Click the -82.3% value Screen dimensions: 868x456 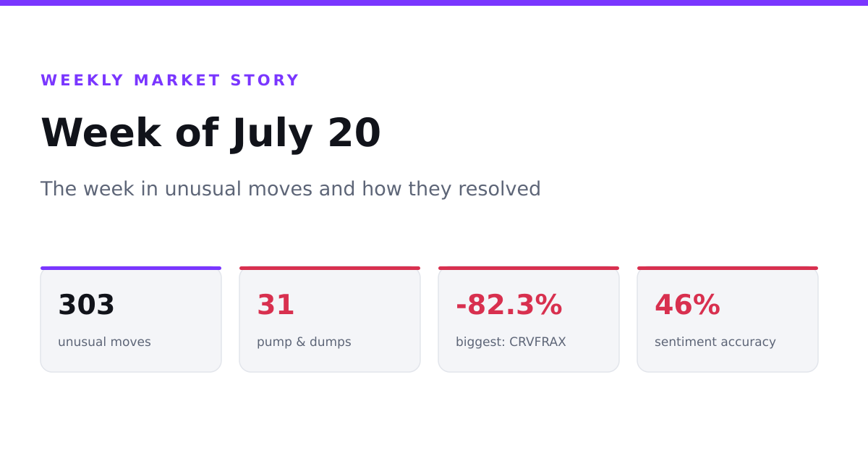click(x=509, y=305)
